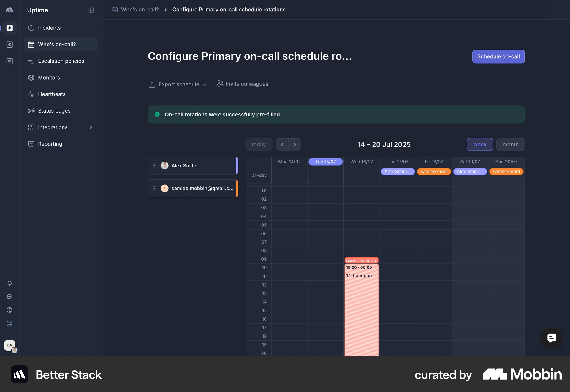Click the Invite colleagues link
Viewport: 570px width, 392px height.
[x=242, y=84]
